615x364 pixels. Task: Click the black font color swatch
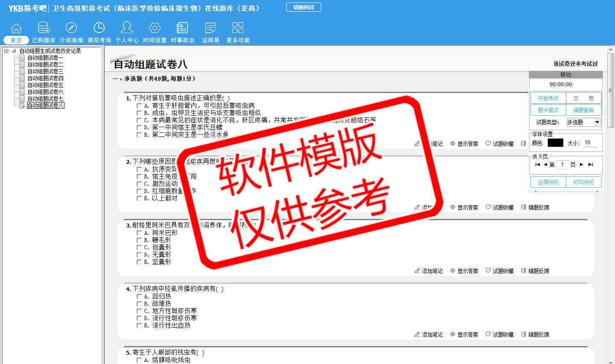[555, 143]
